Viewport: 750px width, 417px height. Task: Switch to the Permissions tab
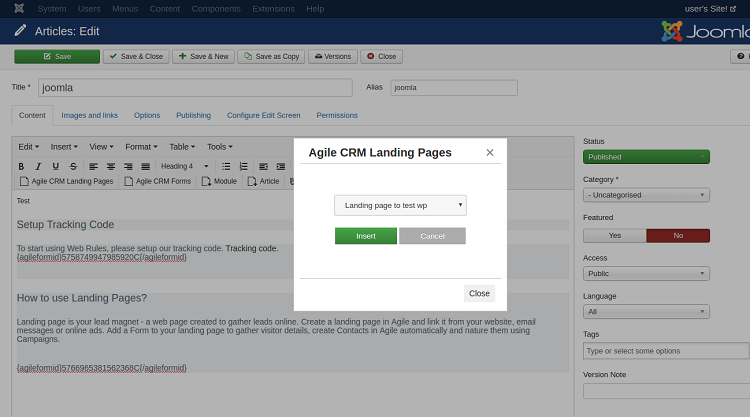coord(337,115)
